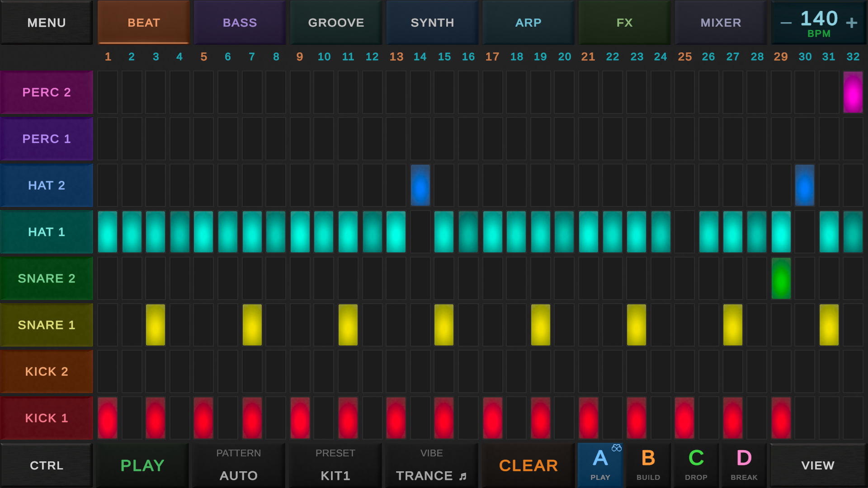Disable SNARE 1 step 3
The image size is (868, 488).
pos(156,325)
